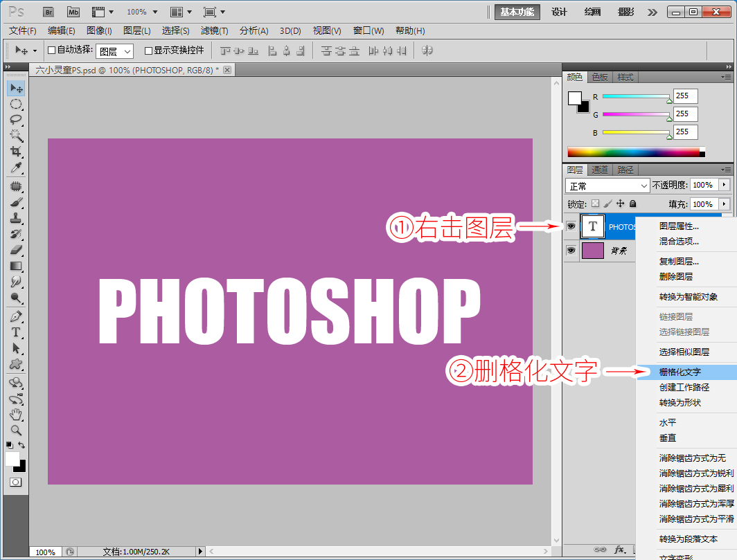Select the Horizontal Type tool
Screen dimensions: 737x560
16,333
